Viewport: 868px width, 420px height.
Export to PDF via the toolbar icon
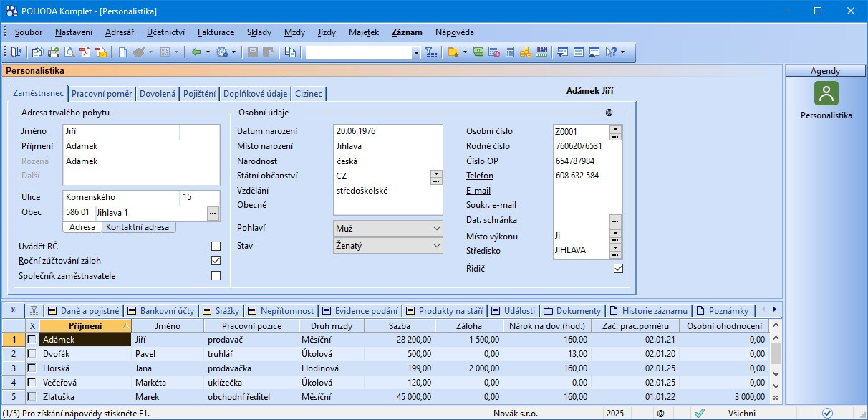[x=85, y=52]
